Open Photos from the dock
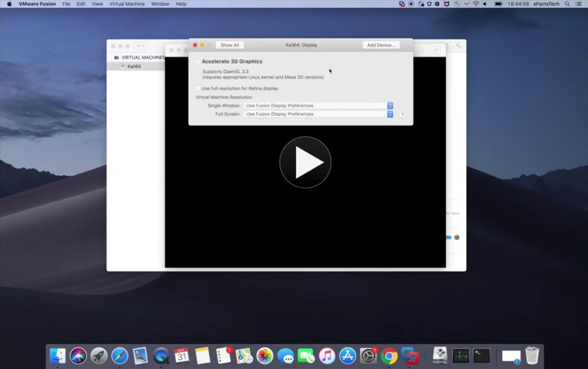The width and height of the screenshot is (588, 369). click(265, 356)
